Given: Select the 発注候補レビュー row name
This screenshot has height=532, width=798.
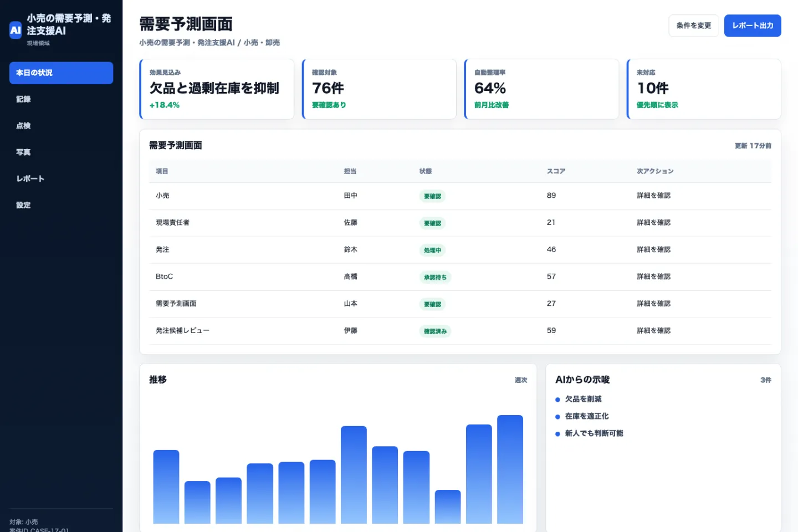Looking at the screenshot, I should (x=182, y=331).
